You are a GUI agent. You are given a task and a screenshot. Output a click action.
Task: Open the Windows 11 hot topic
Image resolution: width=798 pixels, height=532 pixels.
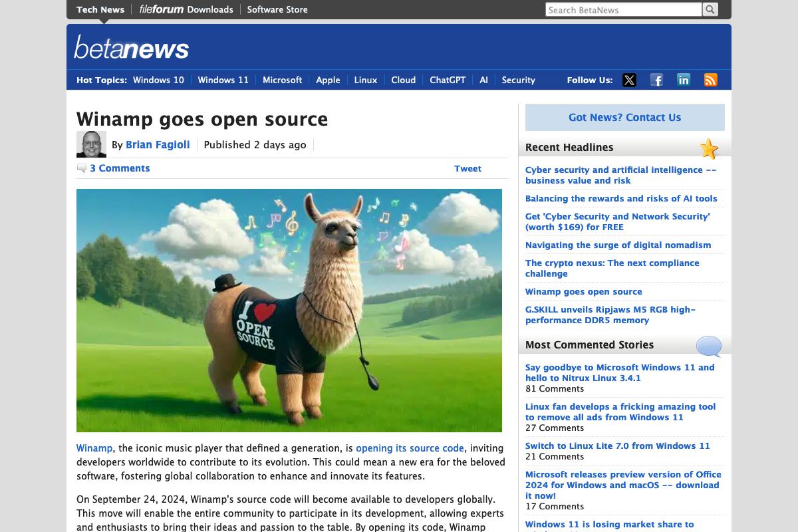(223, 80)
